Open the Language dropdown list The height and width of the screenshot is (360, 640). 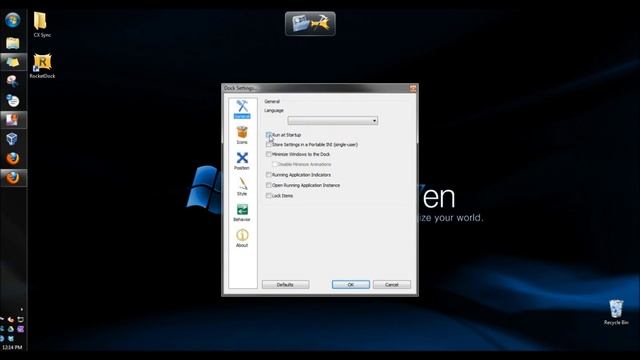click(333, 121)
